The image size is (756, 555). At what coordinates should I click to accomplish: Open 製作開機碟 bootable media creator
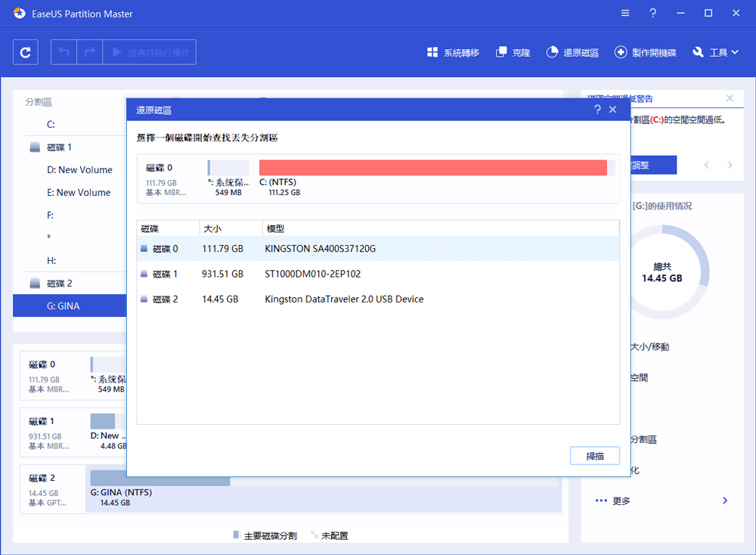(x=645, y=53)
